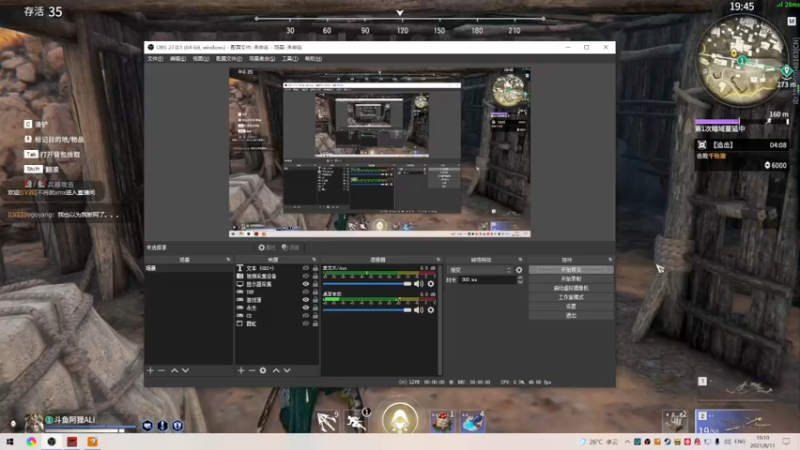Screen dimensions: 800x450
Task: Open the File menu in OBS
Action: pyautogui.click(x=155, y=59)
